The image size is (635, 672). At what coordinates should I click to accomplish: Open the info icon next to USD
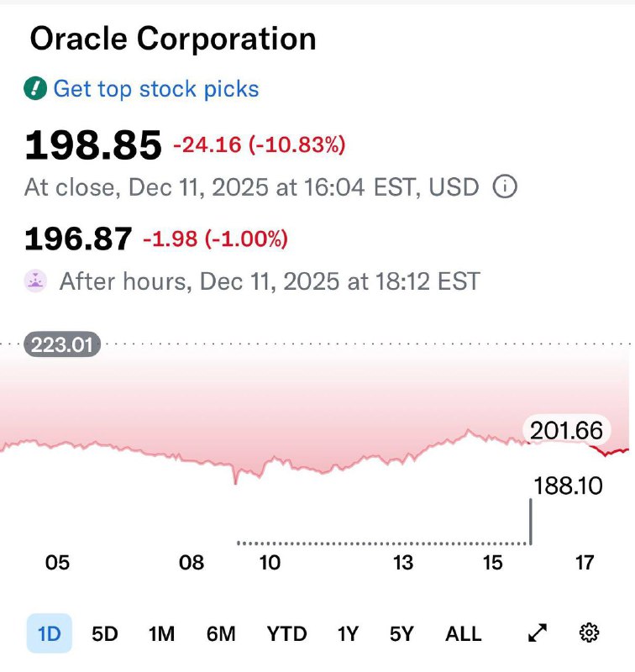tap(504, 186)
